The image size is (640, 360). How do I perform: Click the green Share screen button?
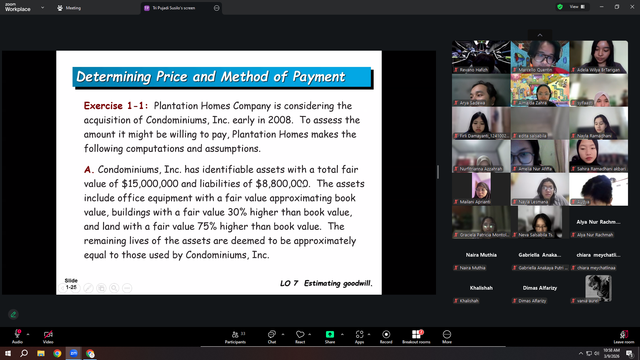[x=330, y=337]
